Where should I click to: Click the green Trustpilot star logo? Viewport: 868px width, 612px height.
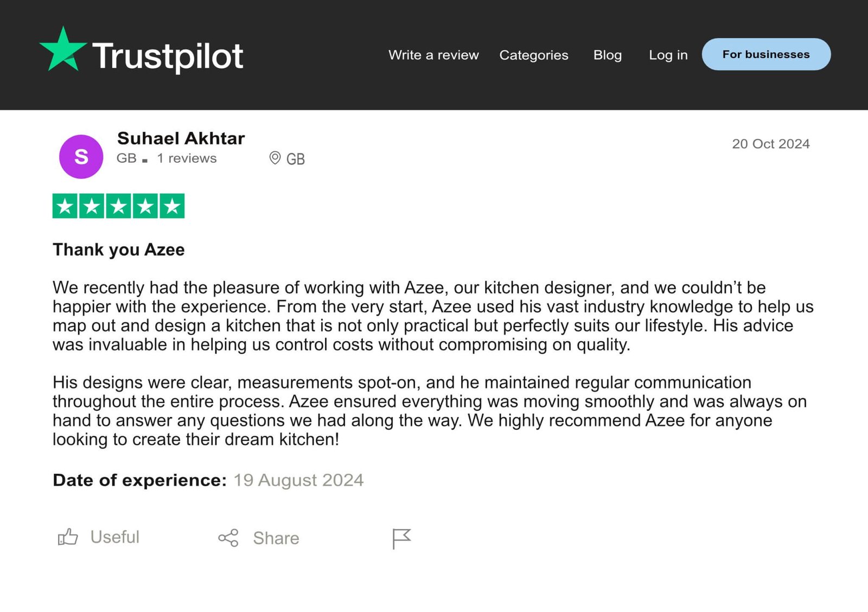click(62, 50)
